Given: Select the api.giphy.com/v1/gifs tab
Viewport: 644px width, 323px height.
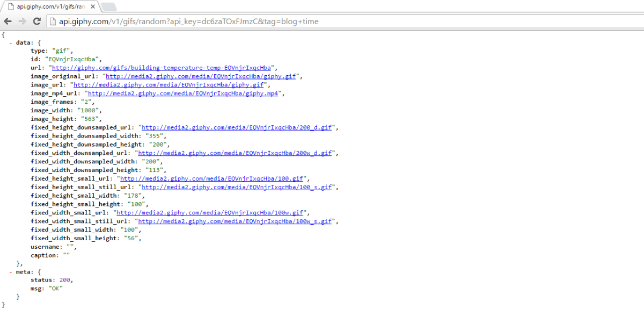Looking at the screenshot, I should point(48,6).
